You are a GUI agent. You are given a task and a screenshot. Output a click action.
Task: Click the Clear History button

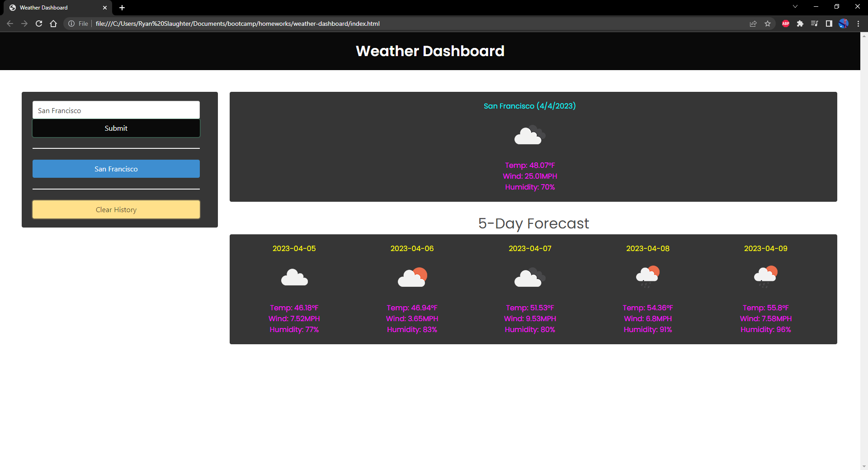click(x=116, y=209)
